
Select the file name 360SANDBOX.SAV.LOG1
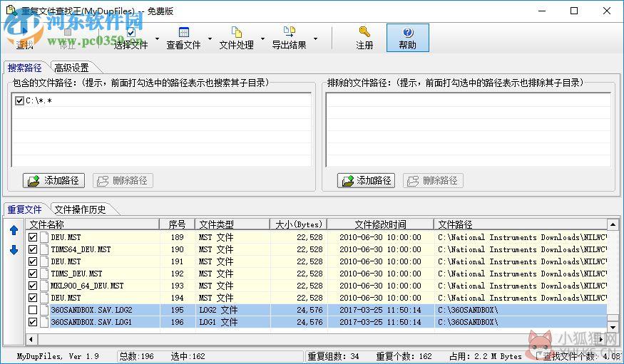coord(91,322)
